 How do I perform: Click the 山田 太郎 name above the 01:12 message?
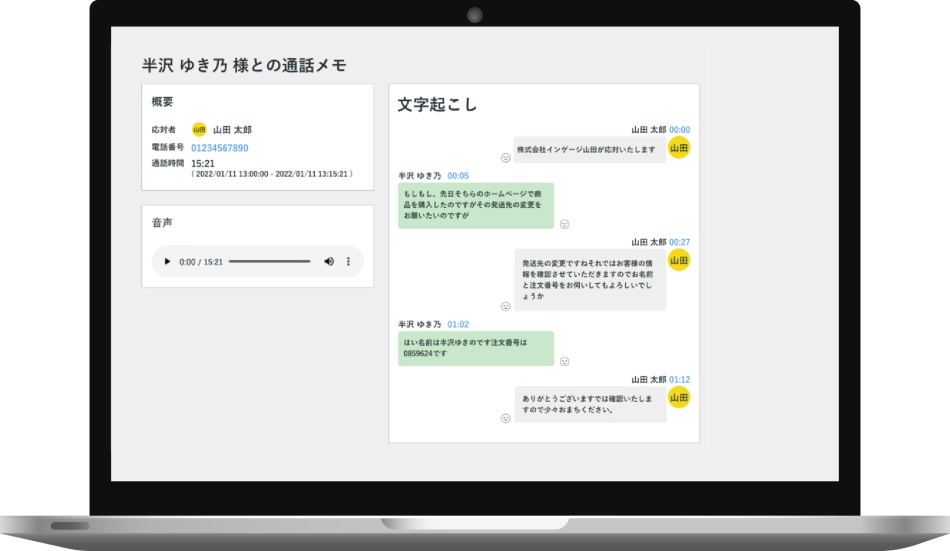click(648, 379)
